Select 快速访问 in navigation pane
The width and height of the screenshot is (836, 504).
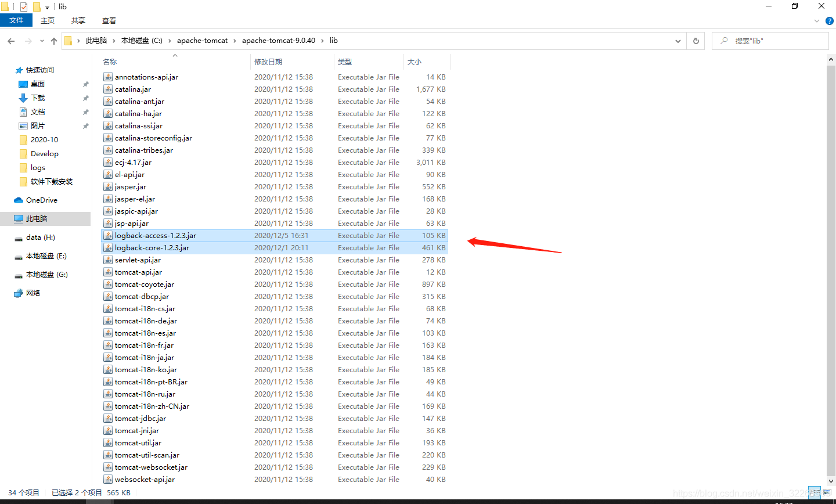pyautogui.click(x=40, y=70)
